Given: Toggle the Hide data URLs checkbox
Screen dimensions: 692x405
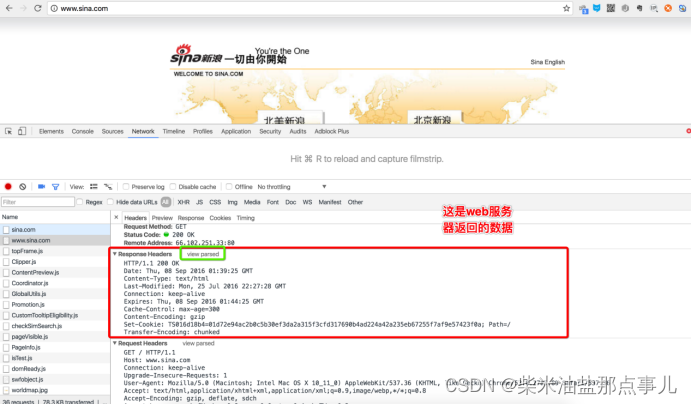Looking at the screenshot, I should [110, 202].
